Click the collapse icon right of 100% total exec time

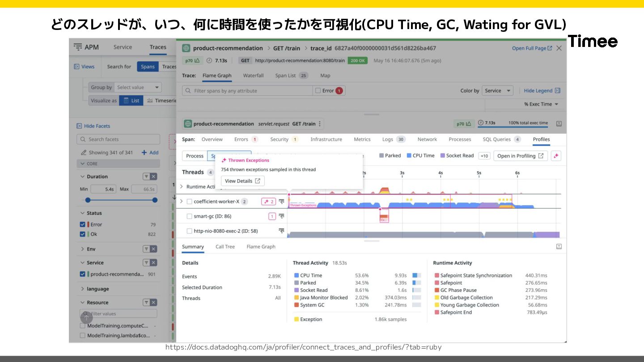(x=559, y=124)
